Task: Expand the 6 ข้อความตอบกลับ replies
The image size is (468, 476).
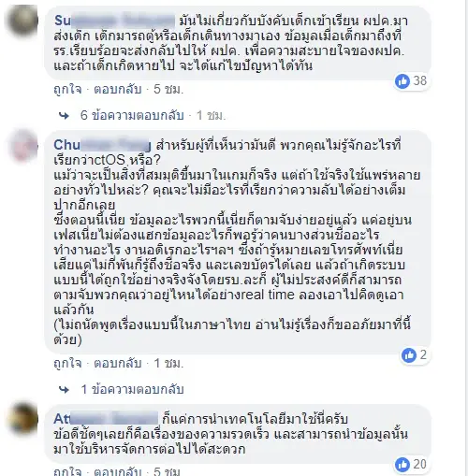Action: tap(132, 116)
